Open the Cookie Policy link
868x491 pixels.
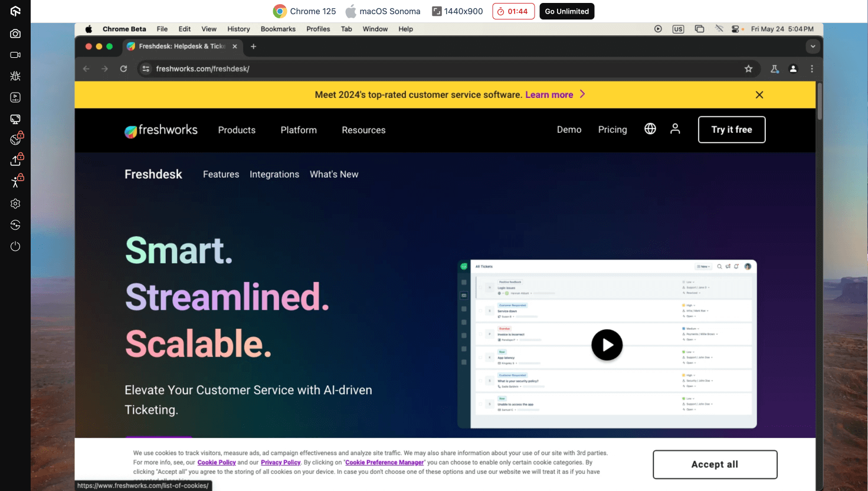click(x=217, y=462)
